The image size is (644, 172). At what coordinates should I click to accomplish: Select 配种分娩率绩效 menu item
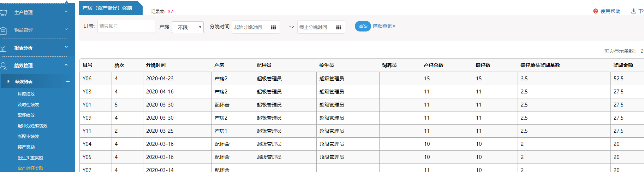coord(32,126)
